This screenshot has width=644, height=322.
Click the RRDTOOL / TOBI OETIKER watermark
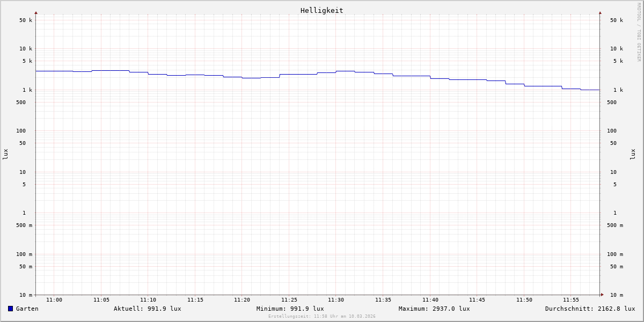pyautogui.click(x=639, y=32)
